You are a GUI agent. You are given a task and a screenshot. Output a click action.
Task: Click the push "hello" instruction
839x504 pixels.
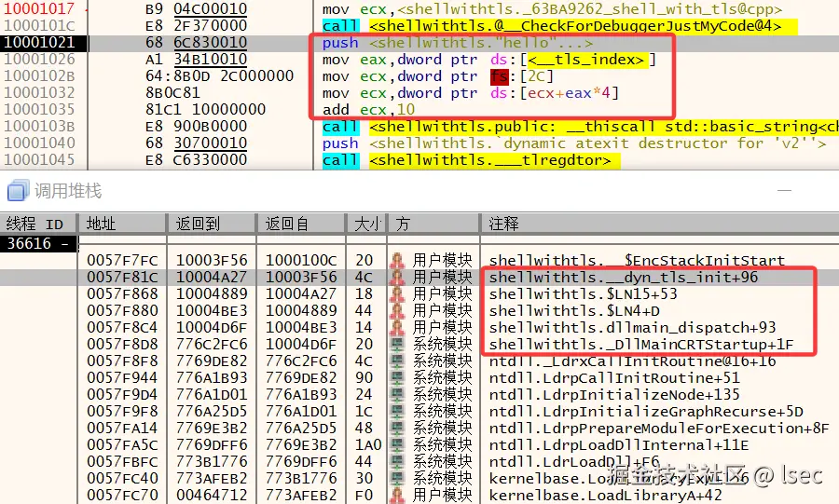(x=458, y=42)
